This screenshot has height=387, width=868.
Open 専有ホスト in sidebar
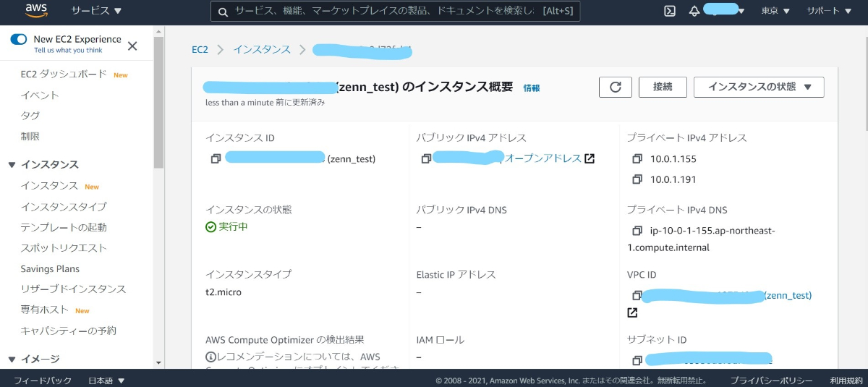pos(45,310)
